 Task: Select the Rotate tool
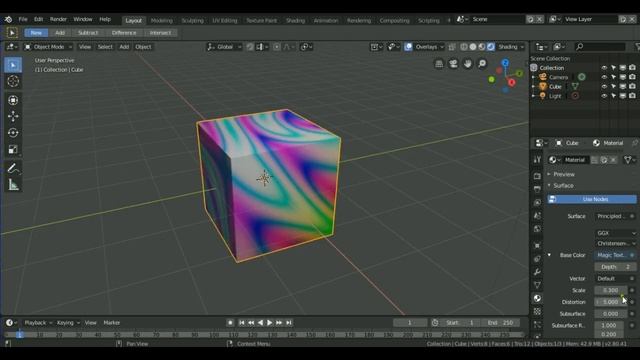click(13, 133)
